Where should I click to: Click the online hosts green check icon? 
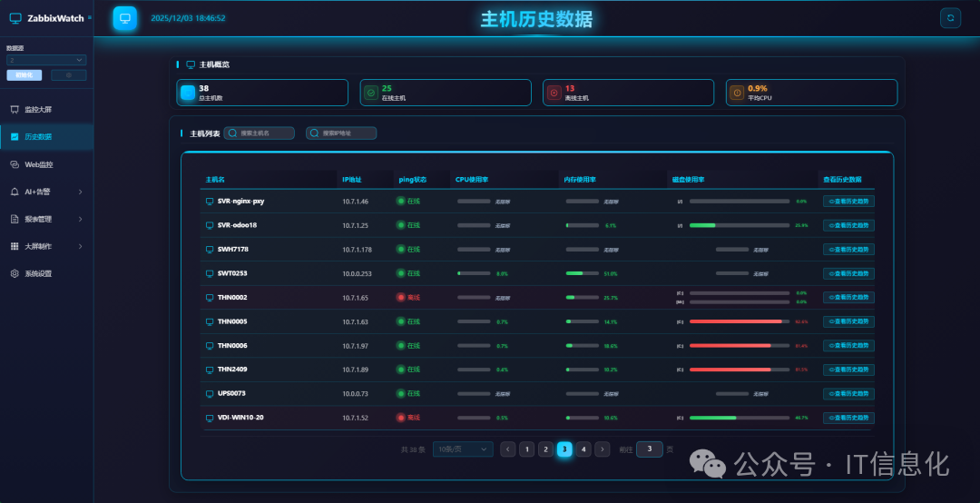coord(370,93)
